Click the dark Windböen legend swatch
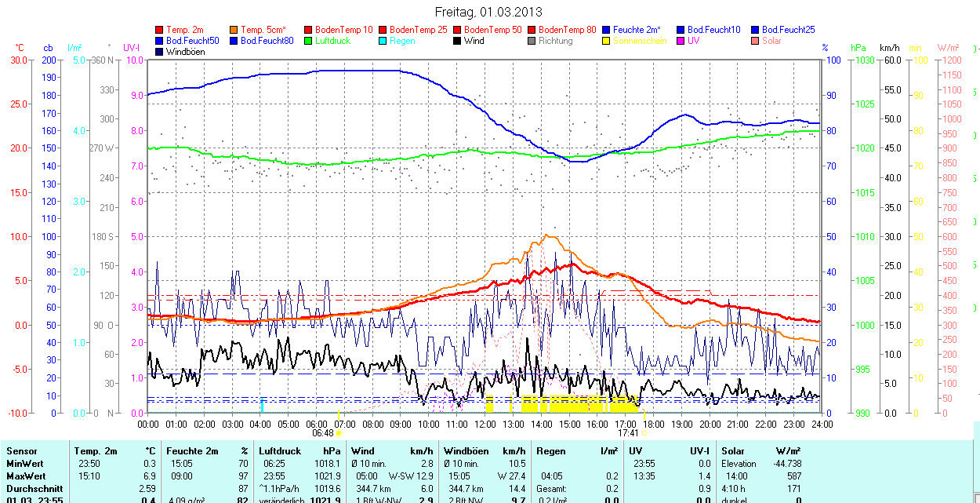980x503 pixels. pyautogui.click(x=160, y=52)
